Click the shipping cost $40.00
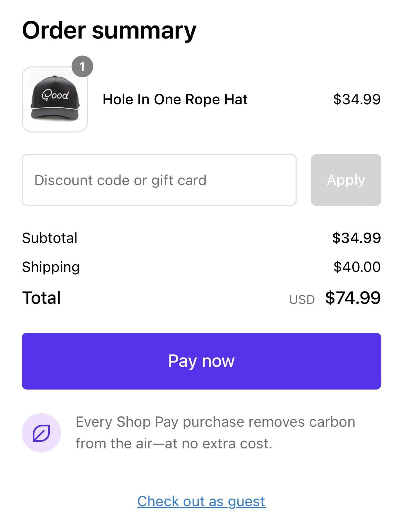 click(357, 267)
